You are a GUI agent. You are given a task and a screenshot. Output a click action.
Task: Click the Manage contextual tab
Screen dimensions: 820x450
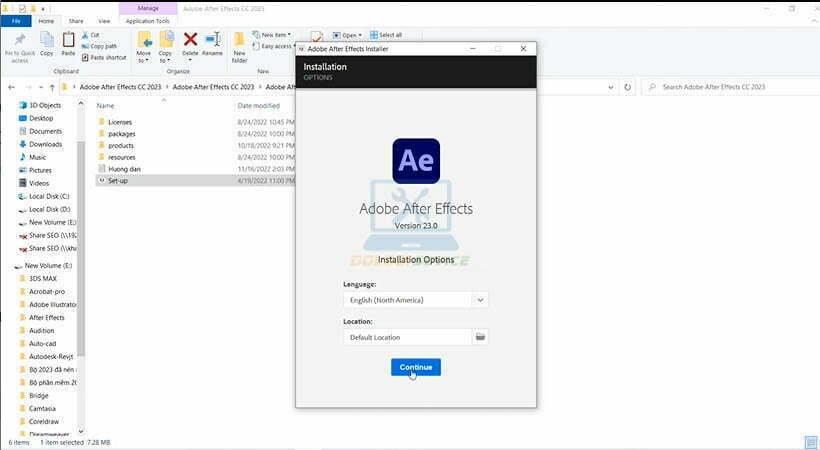coord(148,8)
